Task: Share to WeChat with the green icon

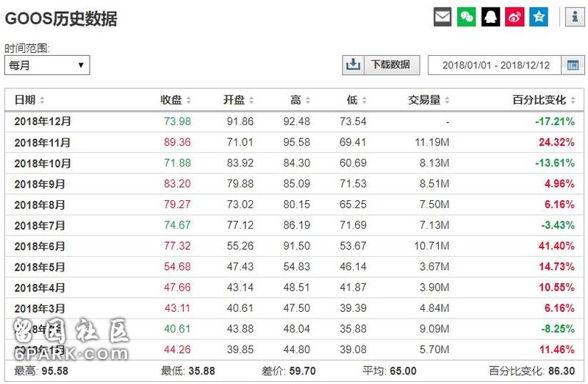Action: click(467, 17)
